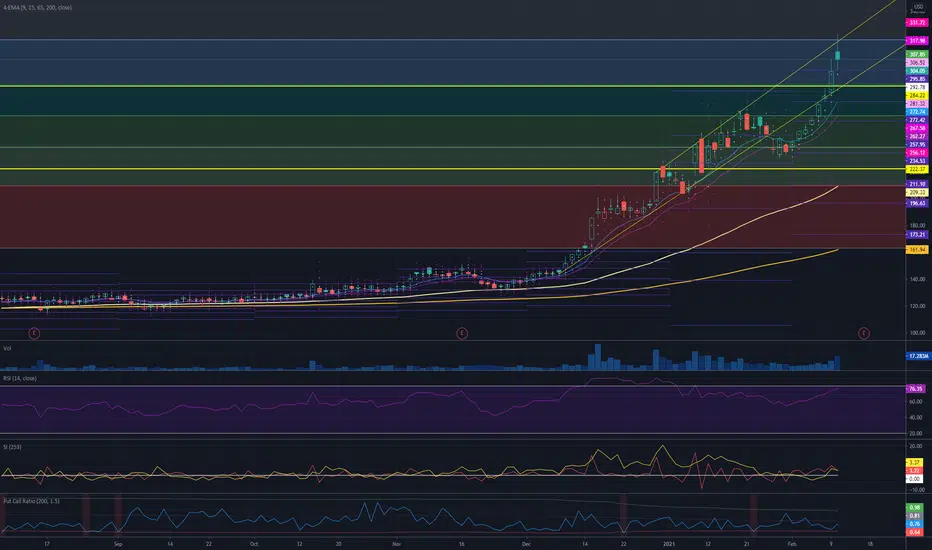Click the 0.98 green put call label

[914, 508]
